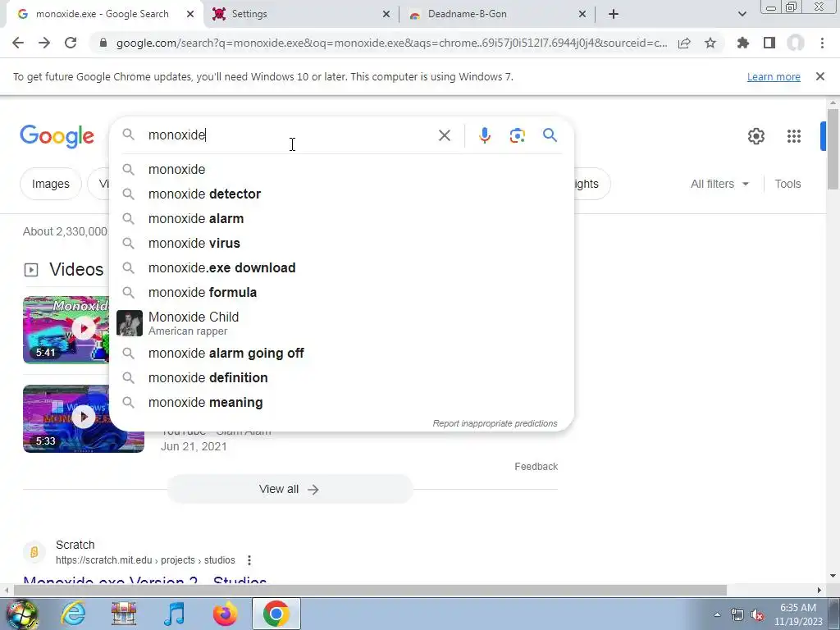
Task: Click Report inappropriate predictions
Action: 495,423
